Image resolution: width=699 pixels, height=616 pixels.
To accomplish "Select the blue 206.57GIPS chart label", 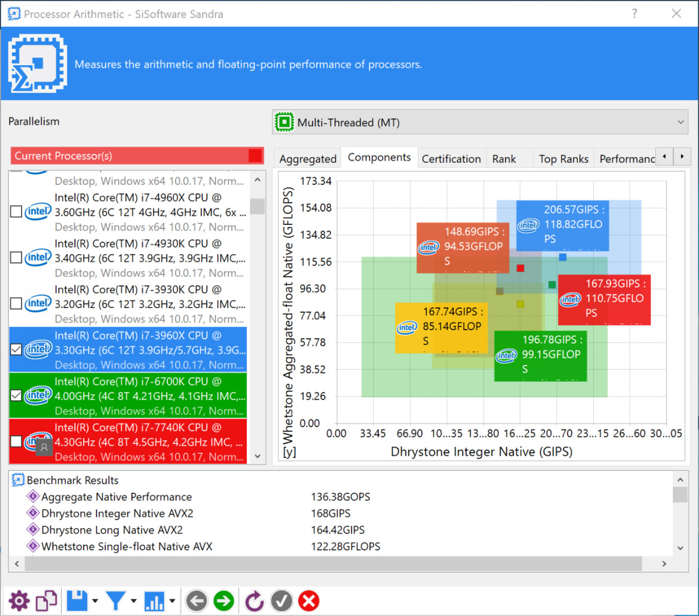I will [x=563, y=225].
